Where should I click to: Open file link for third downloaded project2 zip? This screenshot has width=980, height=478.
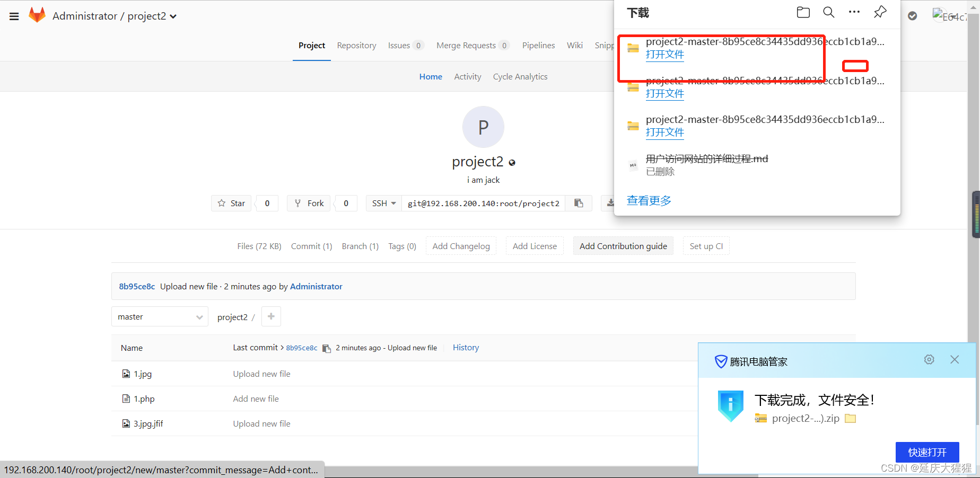[x=665, y=132]
